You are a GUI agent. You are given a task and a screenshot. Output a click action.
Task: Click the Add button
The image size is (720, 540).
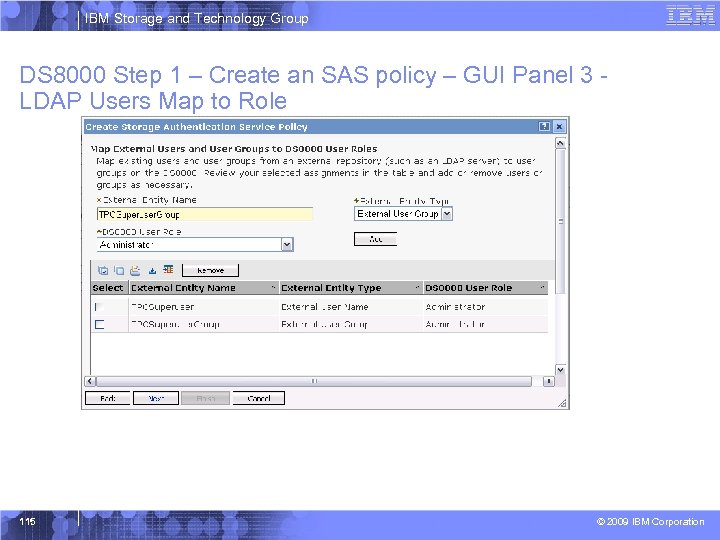(375, 239)
